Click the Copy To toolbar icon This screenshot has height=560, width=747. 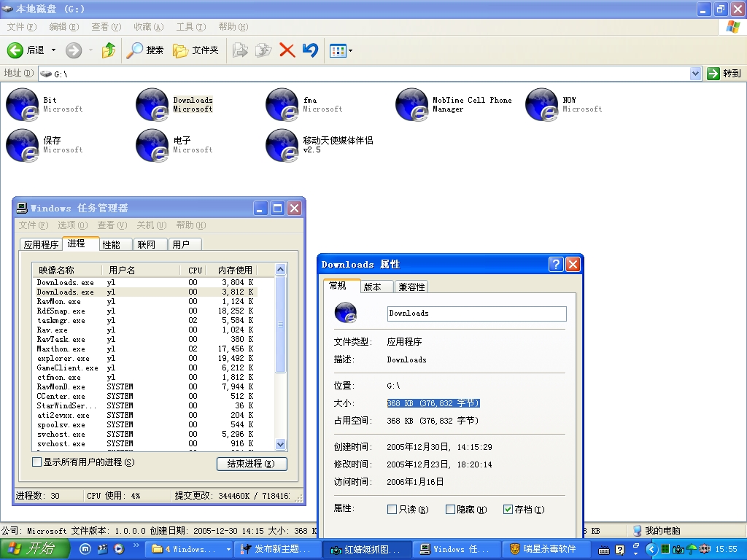263,50
